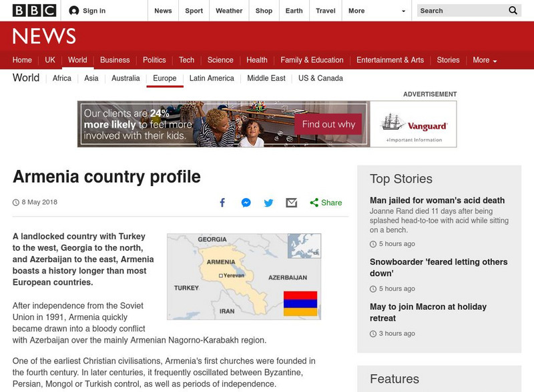Click the '8 May 2018' date

click(39, 202)
